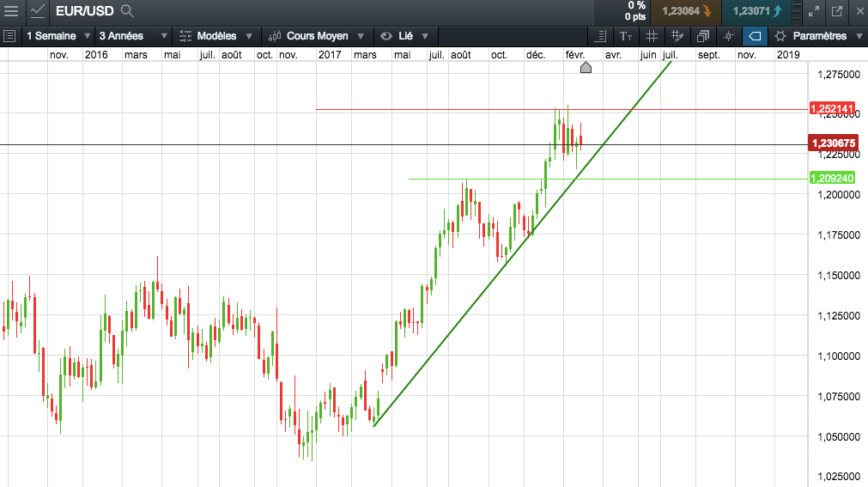Expand the 1 Semaine timeframe dropdown
This screenshot has height=487, width=868.
58,36
